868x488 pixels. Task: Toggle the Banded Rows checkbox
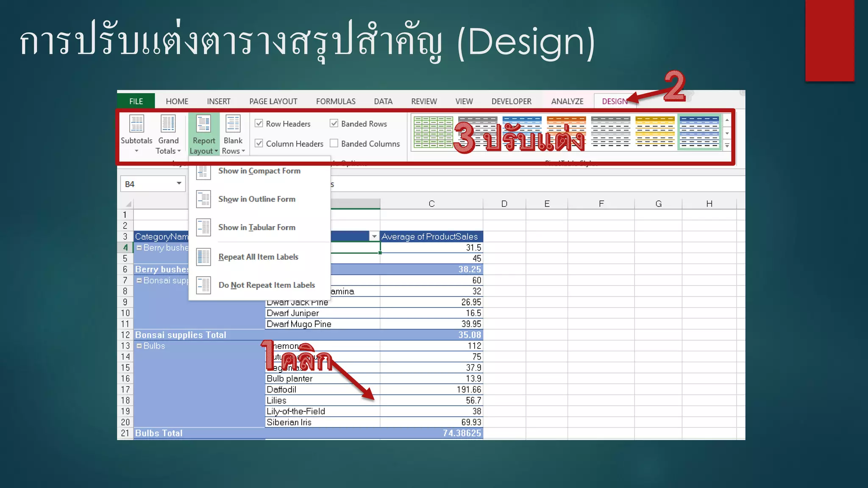[x=334, y=123]
